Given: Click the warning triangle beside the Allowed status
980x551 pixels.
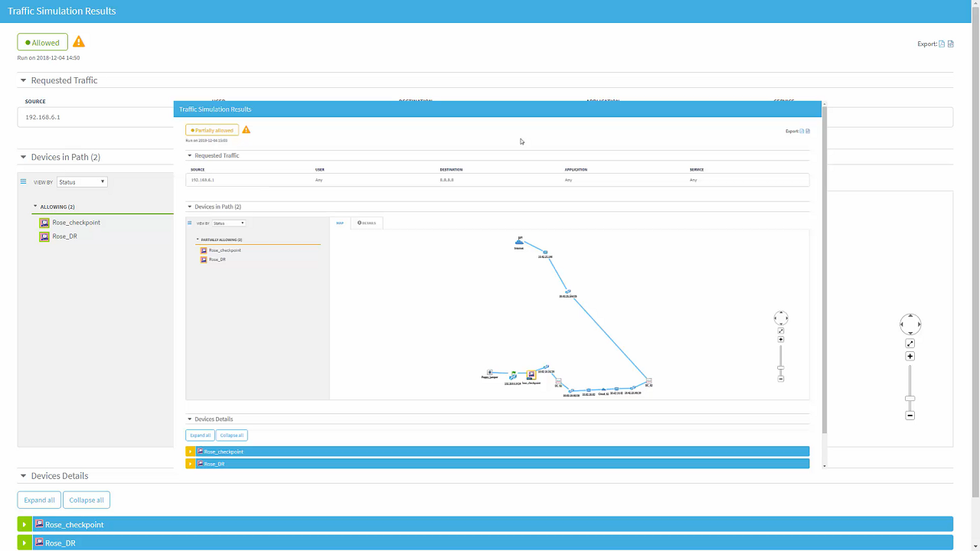Looking at the screenshot, I should [x=79, y=42].
